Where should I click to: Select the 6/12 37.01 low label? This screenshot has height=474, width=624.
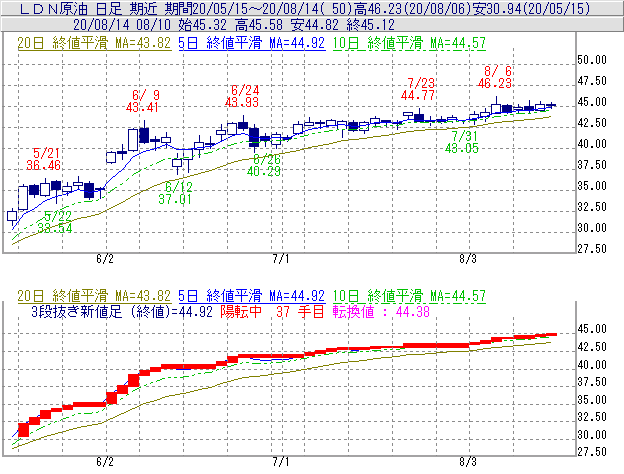[x=175, y=193]
